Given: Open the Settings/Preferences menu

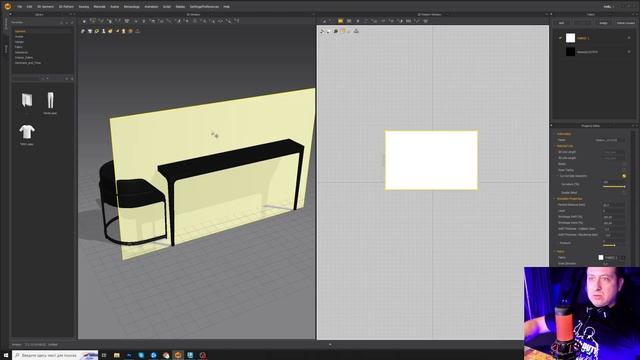Looking at the screenshot, I should click(204, 7).
